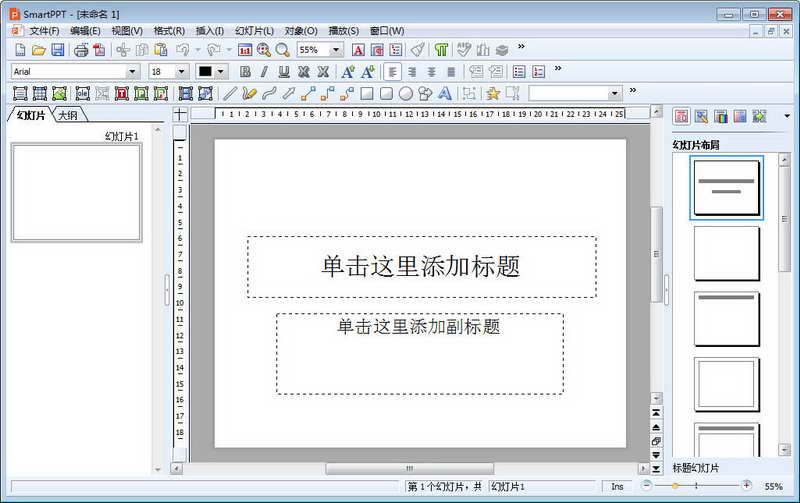Toggle Bold formatting
The image size is (800, 503).
click(x=245, y=72)
